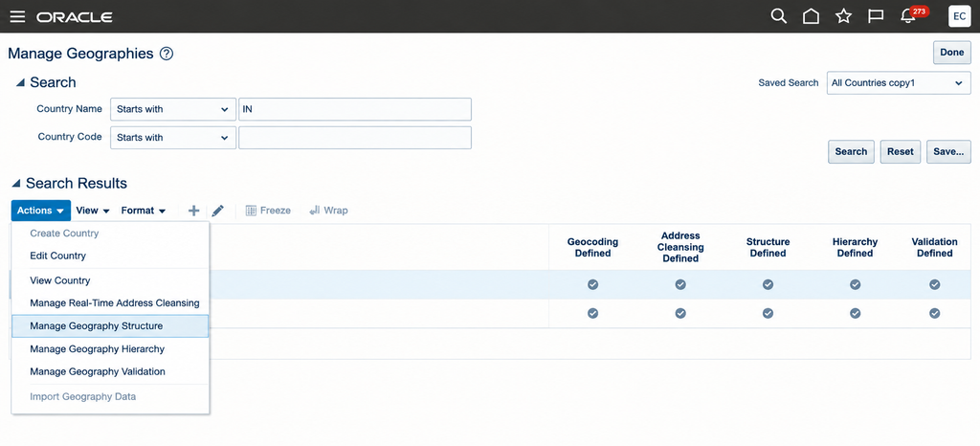Click second row Structure Defined check mark
The width and height of the screenshot is (980, 446).
tap(768, 314)
